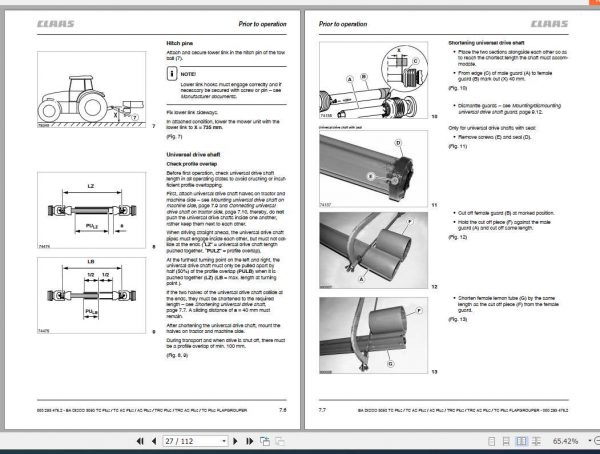Click the zoom out minus button
This screenshot has width=600, height=454.
click(x=597, y=441)
